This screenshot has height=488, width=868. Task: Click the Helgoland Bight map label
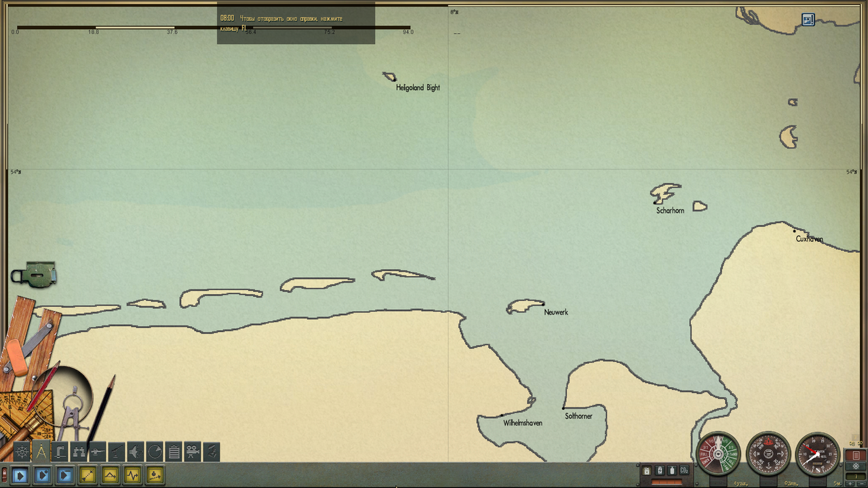418,87
